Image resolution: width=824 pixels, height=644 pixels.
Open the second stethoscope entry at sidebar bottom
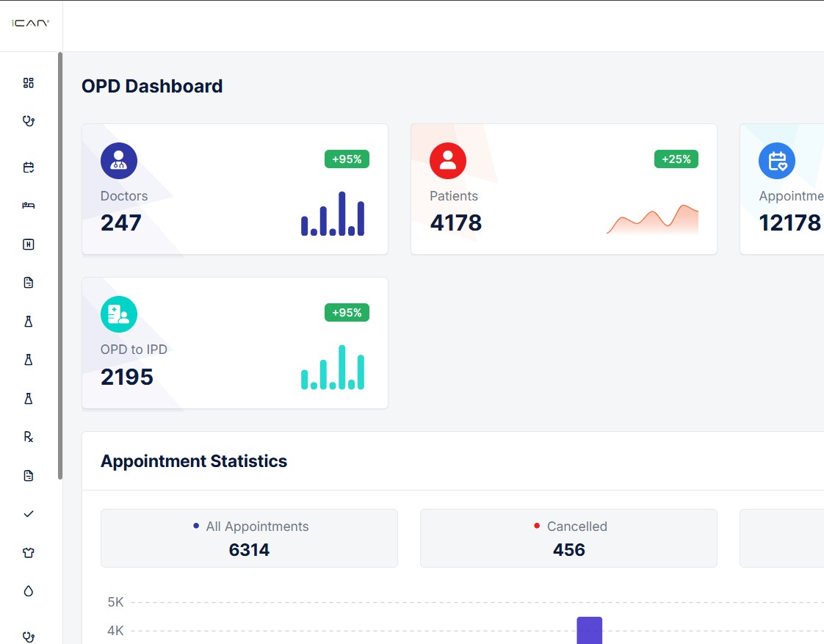point(28,636)
